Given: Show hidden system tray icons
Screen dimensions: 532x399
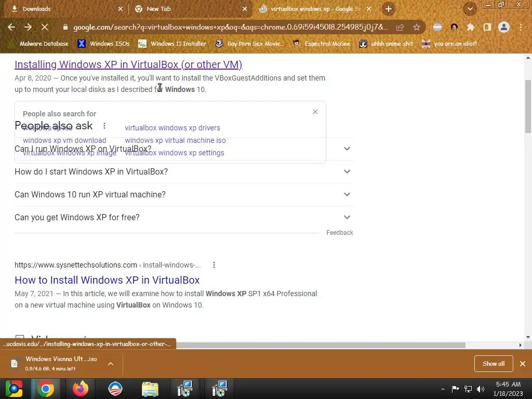Looking at the screenshot, I should pyautogui.click(x=443, y=389).
